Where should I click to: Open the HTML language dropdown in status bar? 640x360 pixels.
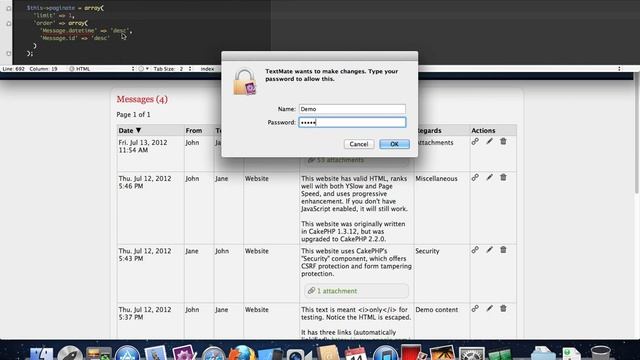(101, 69)
